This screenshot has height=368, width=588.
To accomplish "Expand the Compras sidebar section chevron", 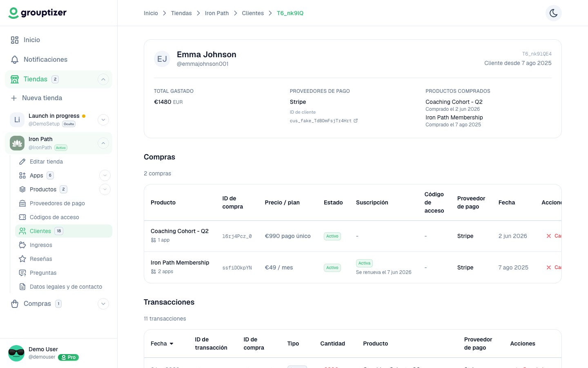I will (103, 304).
